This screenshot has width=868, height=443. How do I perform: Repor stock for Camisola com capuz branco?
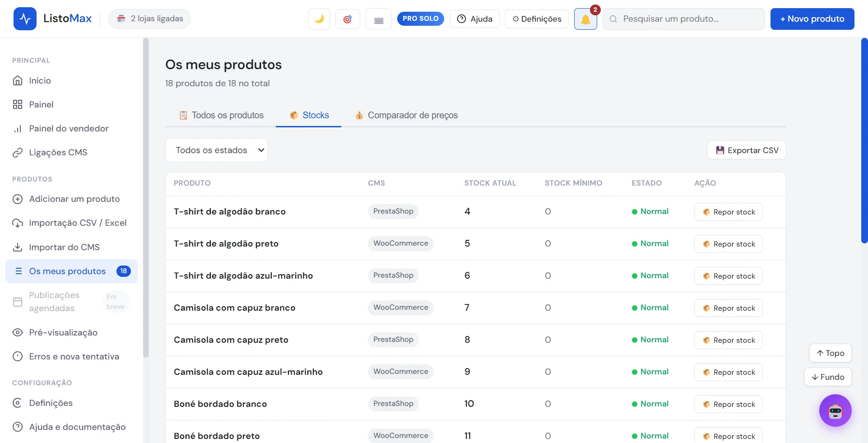[729, 308]
